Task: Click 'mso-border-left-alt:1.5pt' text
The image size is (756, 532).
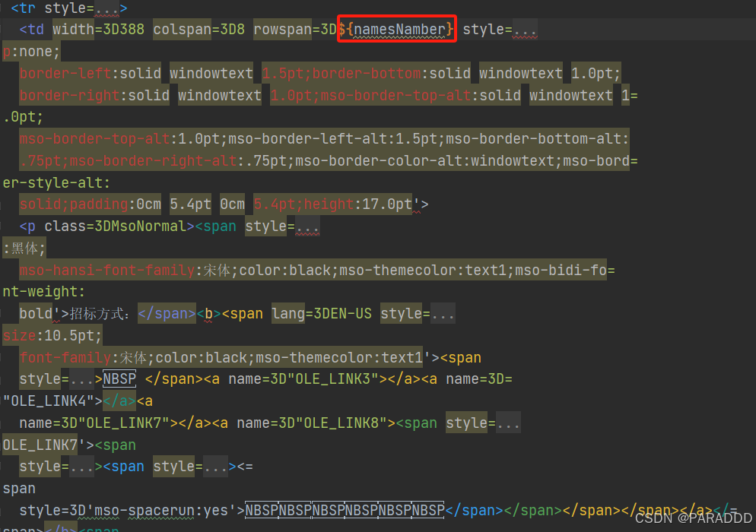Action: 332,139
